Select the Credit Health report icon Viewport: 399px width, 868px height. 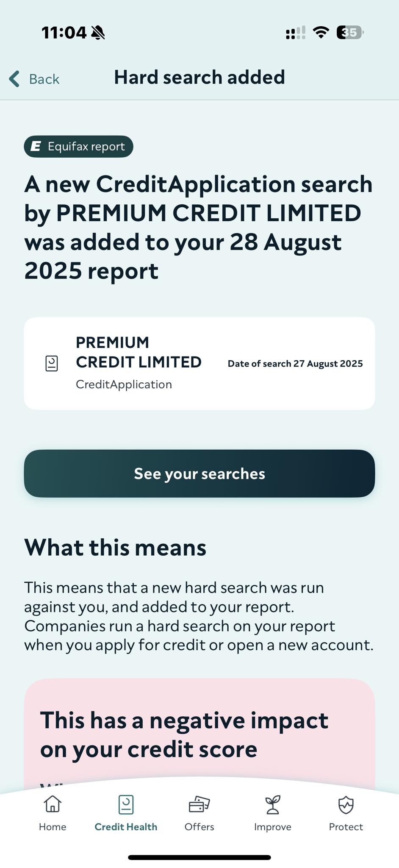point(126,804)
